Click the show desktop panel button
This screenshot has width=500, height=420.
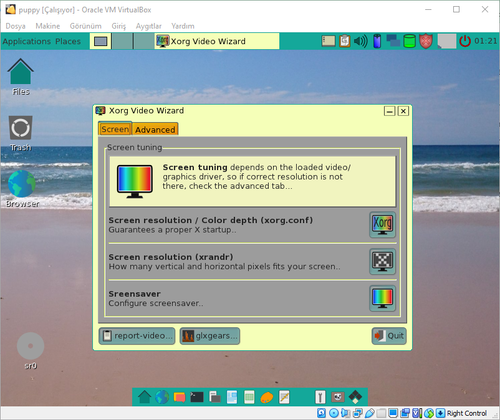tap(100, 41)
